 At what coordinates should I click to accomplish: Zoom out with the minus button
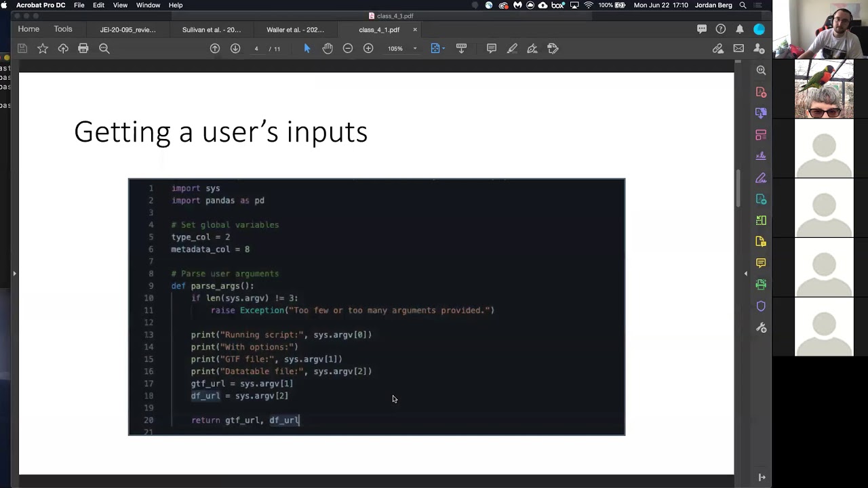[x=348, y=48]
